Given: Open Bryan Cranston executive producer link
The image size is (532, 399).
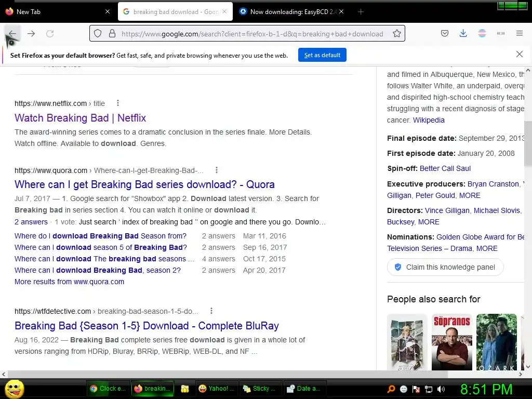Looking at the screenshot, I should click(493, 184).
